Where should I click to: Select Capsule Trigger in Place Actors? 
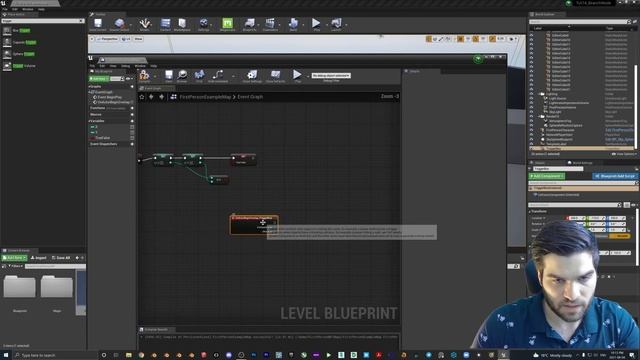24,42
